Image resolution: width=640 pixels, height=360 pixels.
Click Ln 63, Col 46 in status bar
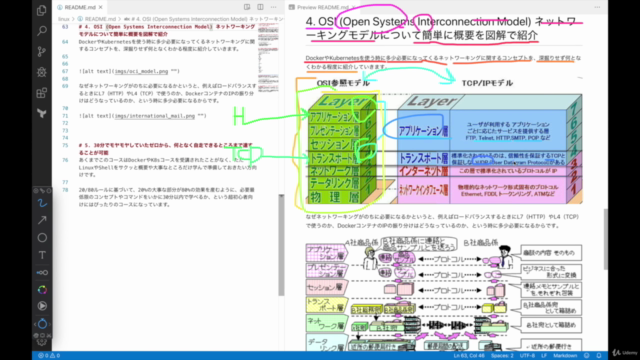click(469, 356)
